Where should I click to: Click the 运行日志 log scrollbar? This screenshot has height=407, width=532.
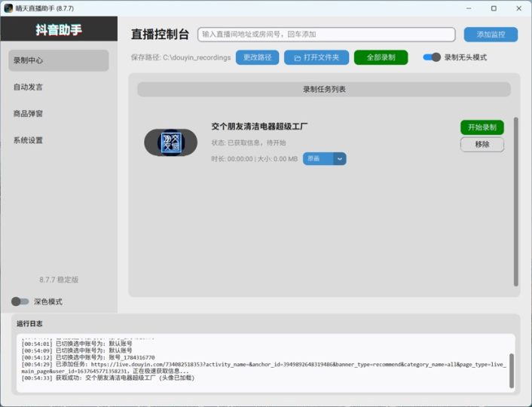pyautogui.click(x=512, y=371)
